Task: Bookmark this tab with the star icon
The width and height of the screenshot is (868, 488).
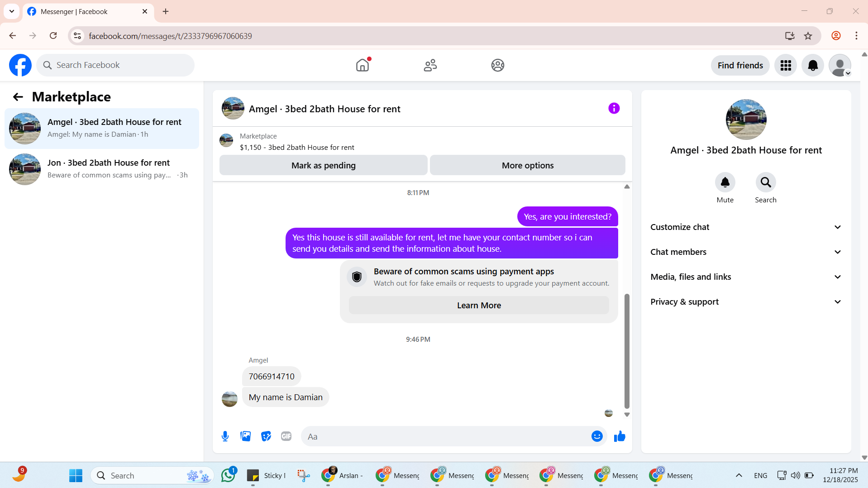Action: click(808, 36)
